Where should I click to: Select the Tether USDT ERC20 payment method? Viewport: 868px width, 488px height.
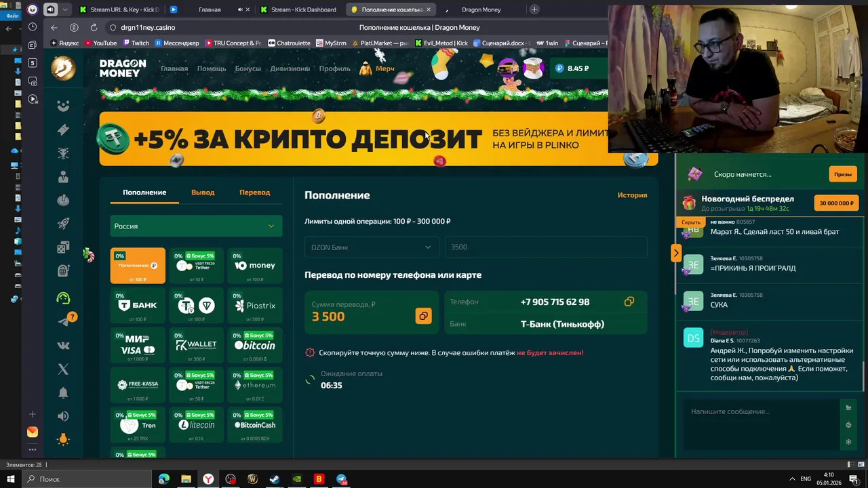click(x=196, y=385)
